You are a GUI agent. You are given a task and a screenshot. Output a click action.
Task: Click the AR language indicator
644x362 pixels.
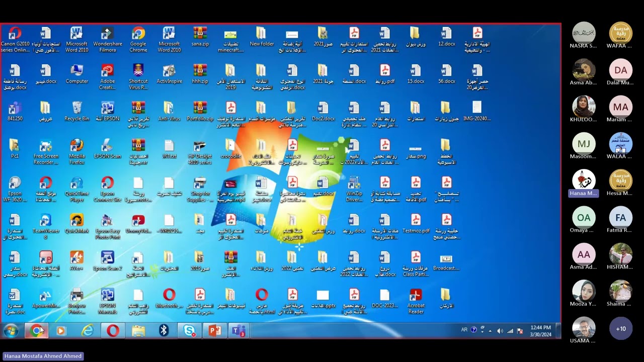coord(464,330)
